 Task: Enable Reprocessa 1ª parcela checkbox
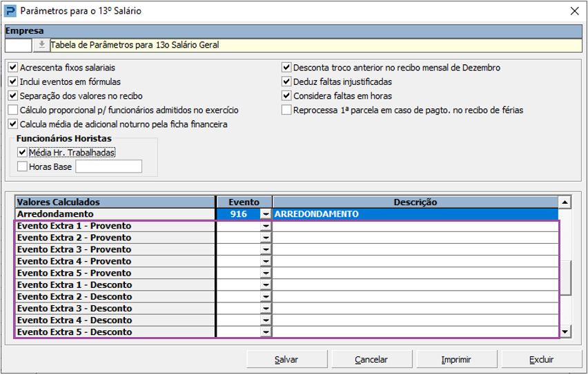[286, 110]
